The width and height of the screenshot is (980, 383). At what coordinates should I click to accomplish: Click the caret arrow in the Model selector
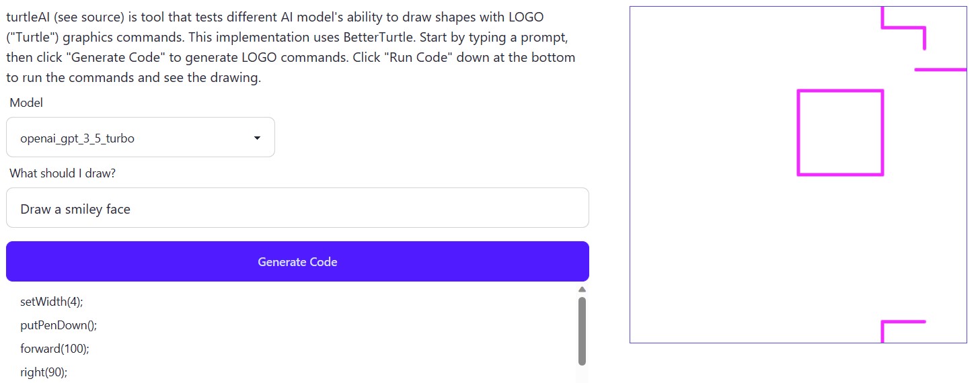tap(257, 138)
